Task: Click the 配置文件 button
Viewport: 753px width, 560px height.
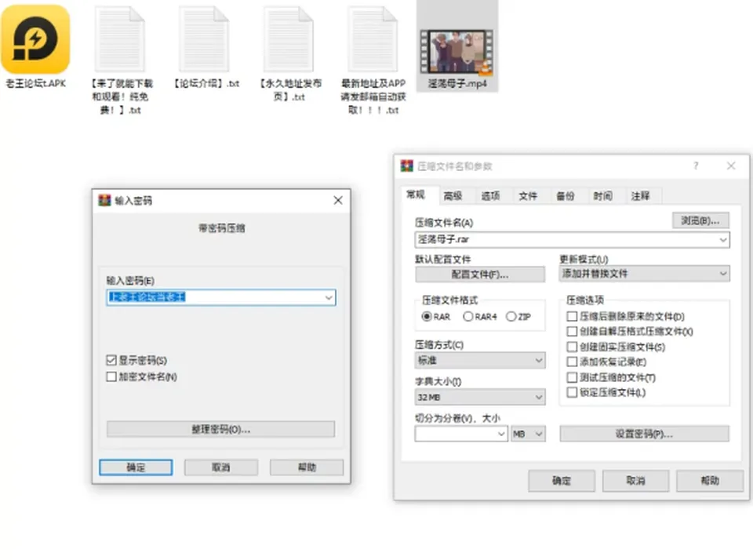Action: pos(480,275)
